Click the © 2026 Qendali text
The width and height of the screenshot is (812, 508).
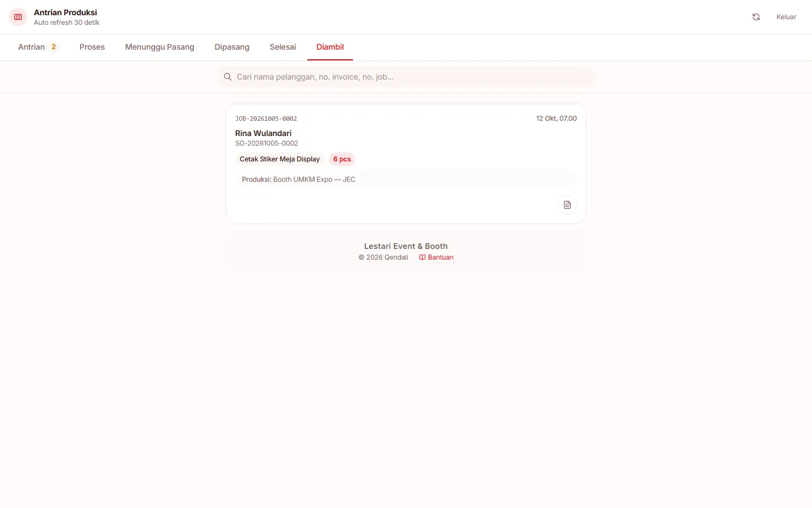(x=383, y=257)
